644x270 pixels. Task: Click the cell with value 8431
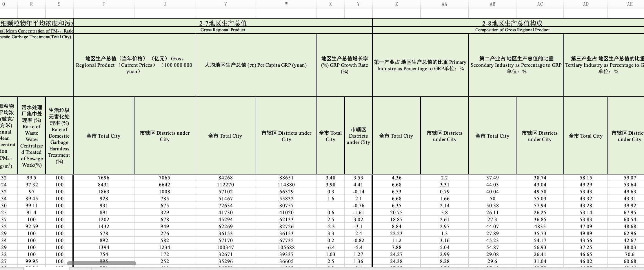pos(104,185)
